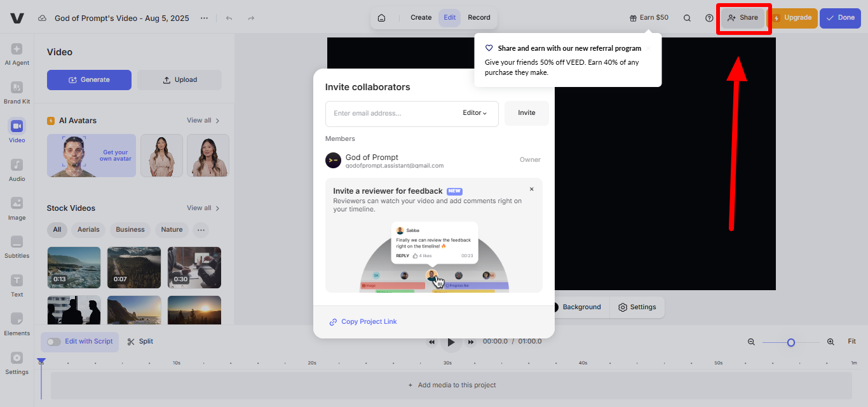Open Settings in left sidebar
868x407 pixels.
(x=17, y=363)
